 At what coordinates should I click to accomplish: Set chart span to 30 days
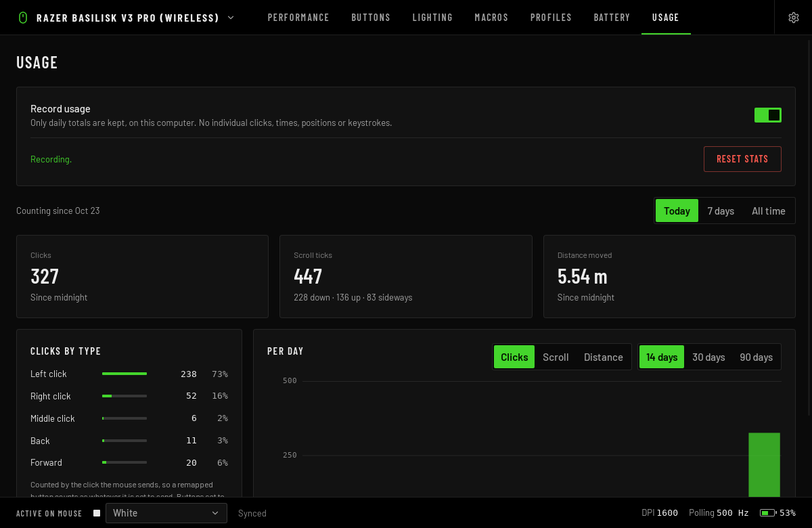click(708, 357)
